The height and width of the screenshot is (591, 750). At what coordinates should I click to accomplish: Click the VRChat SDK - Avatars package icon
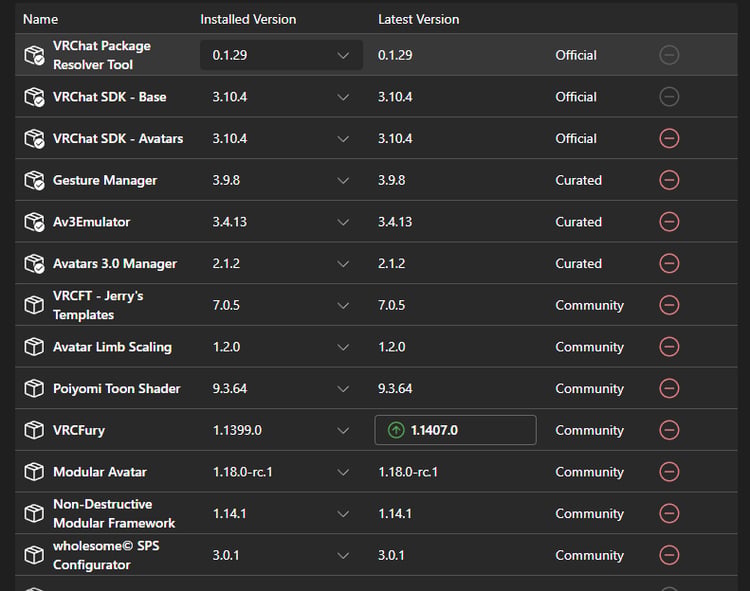(34, 139)
